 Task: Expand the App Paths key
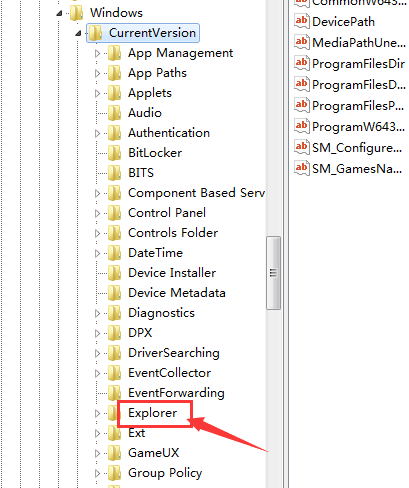point(97,73)
